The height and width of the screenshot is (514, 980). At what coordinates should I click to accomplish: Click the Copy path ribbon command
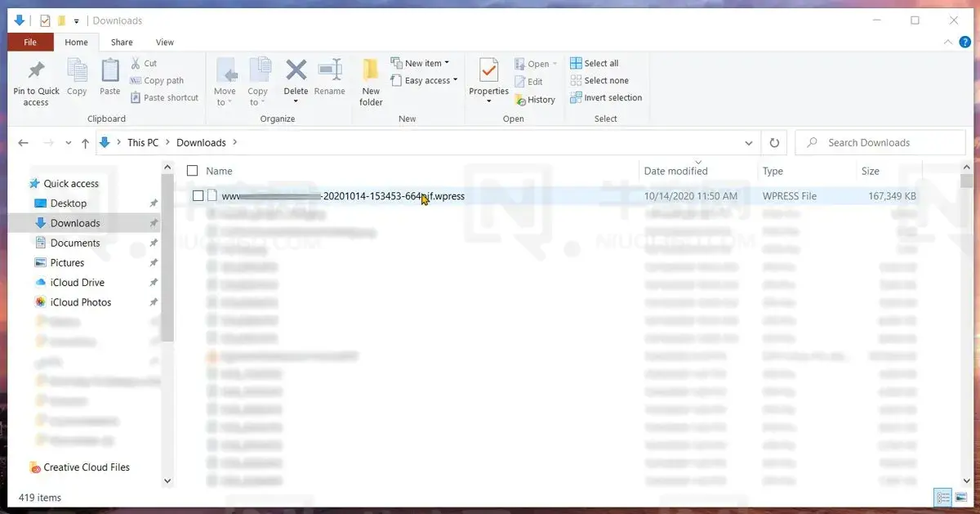pyautogui.click(x=157, y=81)
